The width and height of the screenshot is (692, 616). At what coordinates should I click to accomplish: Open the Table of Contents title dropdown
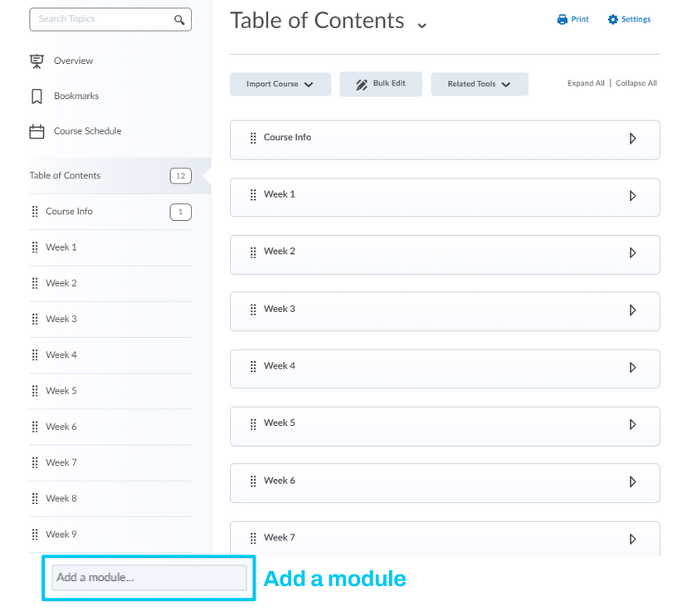[422, 25]
